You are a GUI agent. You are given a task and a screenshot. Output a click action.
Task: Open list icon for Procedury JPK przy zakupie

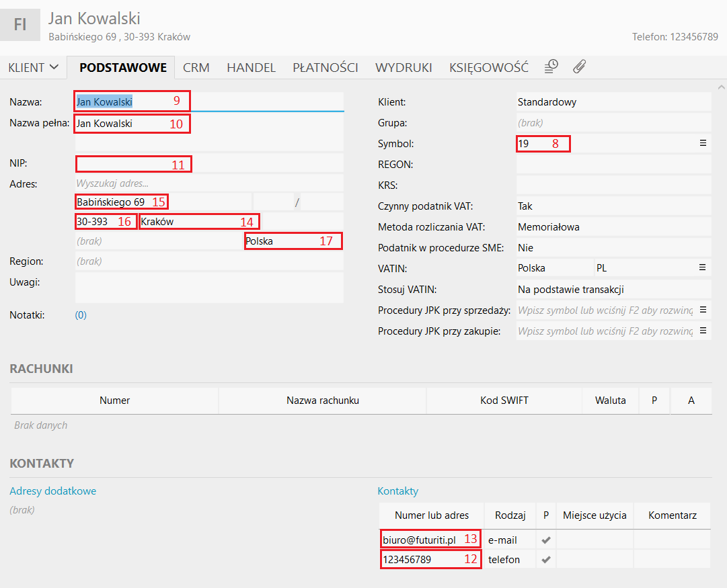pos(703,331)
